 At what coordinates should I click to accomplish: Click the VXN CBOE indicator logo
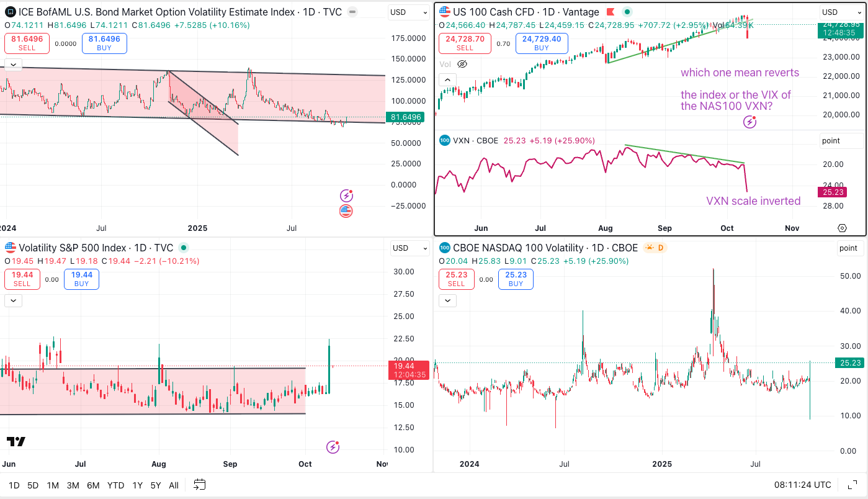coord(444,140)
